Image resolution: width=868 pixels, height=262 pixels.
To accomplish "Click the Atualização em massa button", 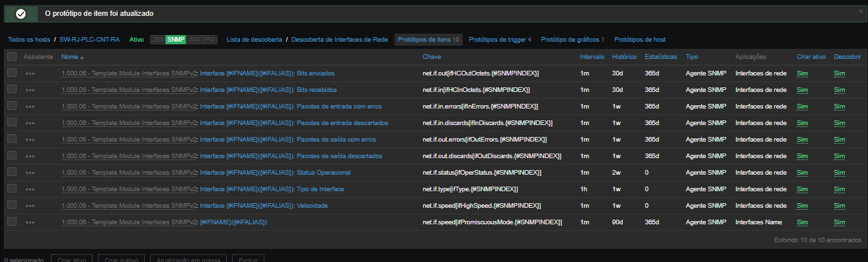I will pyautogui.click(x=188, y=259).
